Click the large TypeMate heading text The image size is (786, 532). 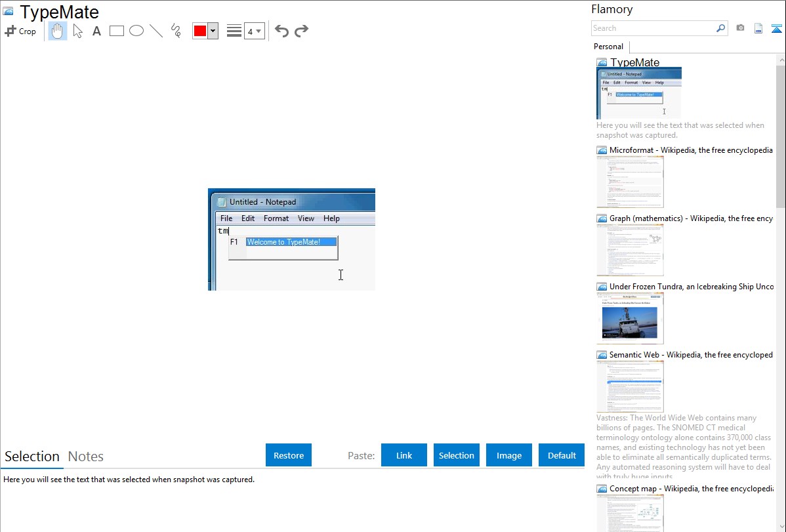click(59, 12)
